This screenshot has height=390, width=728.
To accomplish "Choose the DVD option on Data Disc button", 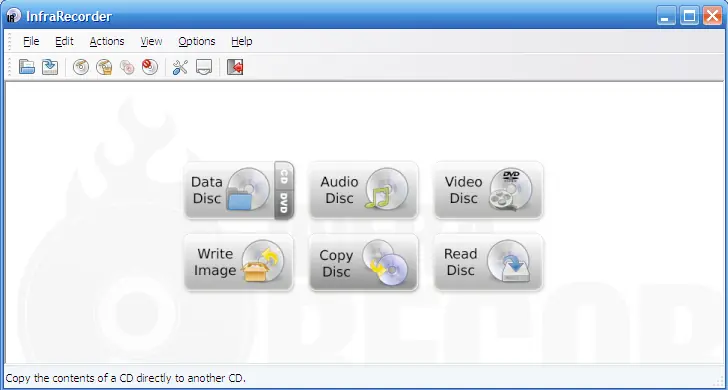I will (x=284, y=204).
